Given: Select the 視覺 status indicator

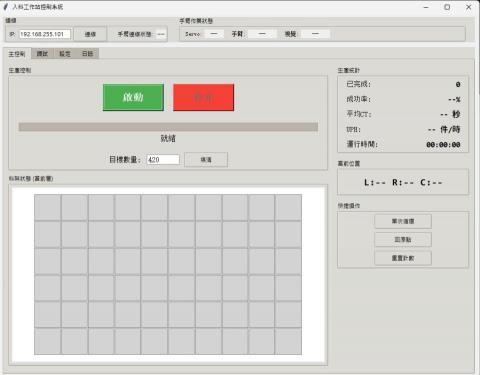Looking at the screenshot, I should (x=315, y=34).
